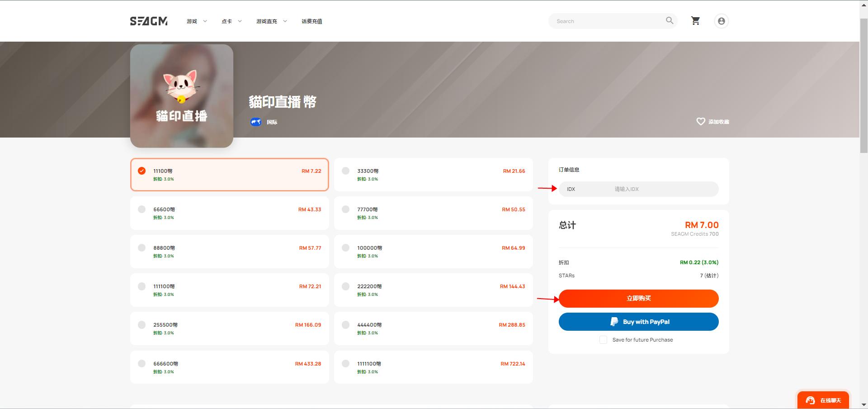
Task: Click the 立即购买 button
Action: coord(638,299)
